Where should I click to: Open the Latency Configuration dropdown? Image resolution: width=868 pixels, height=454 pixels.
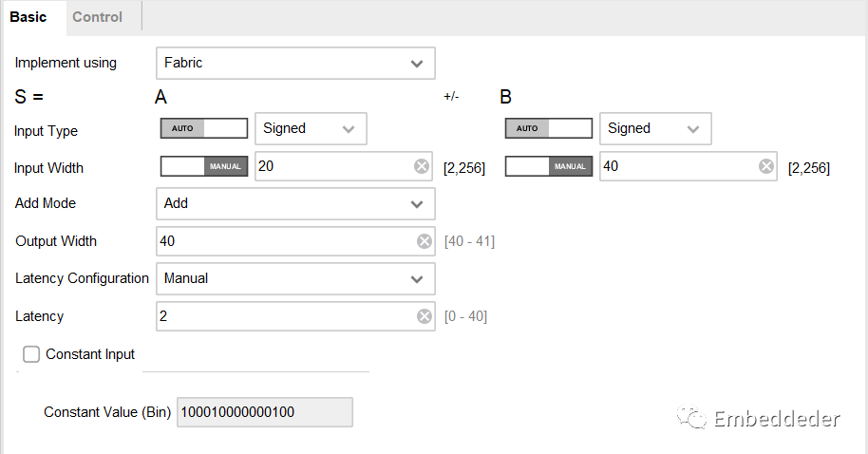(295, 278)
